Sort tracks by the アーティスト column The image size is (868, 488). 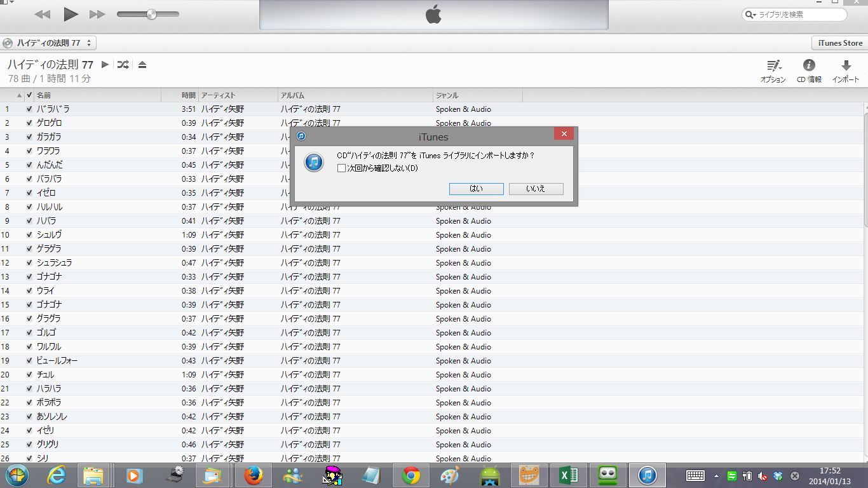tap(219, 95)
